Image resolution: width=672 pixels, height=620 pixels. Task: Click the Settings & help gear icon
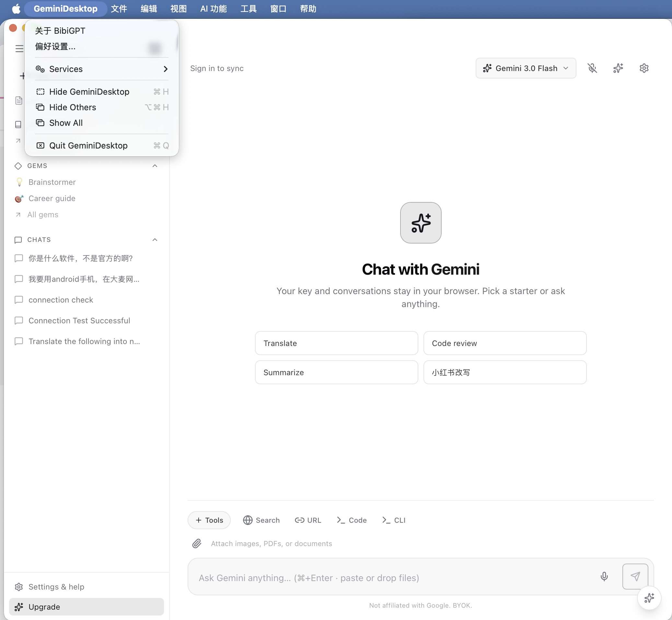[19, 587]
